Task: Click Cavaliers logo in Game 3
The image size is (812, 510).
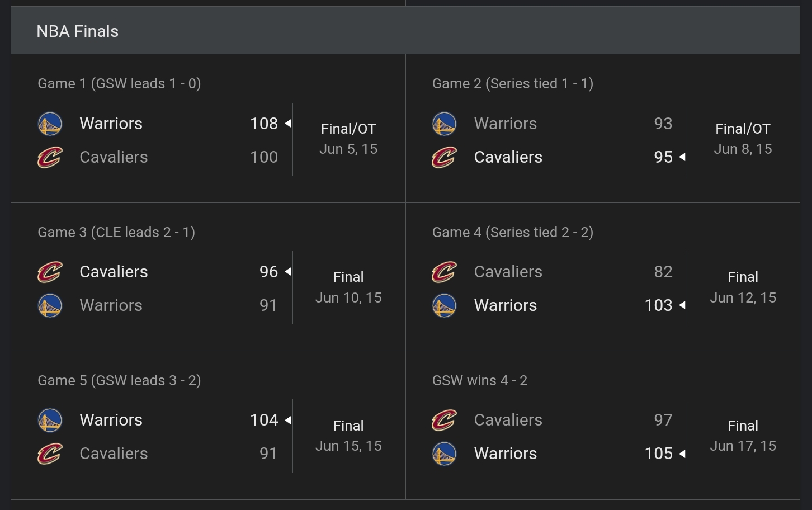Action: coord(50,272)
